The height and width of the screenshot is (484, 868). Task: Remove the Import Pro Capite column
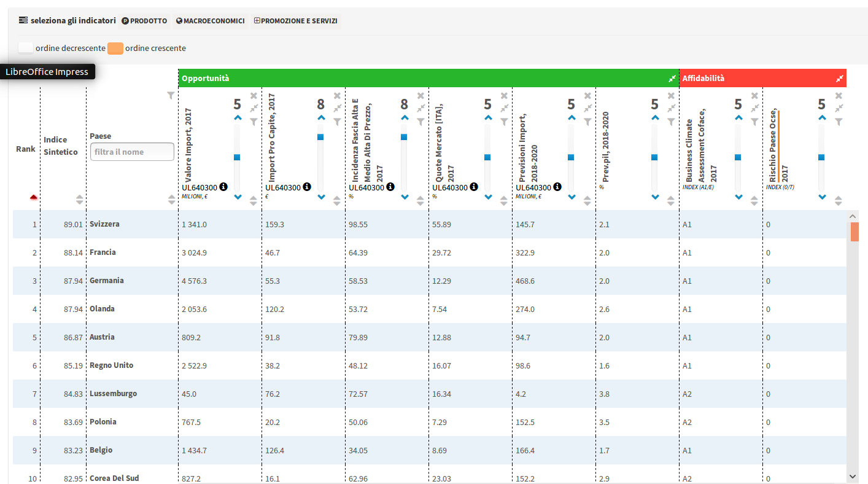coord(337,96)
